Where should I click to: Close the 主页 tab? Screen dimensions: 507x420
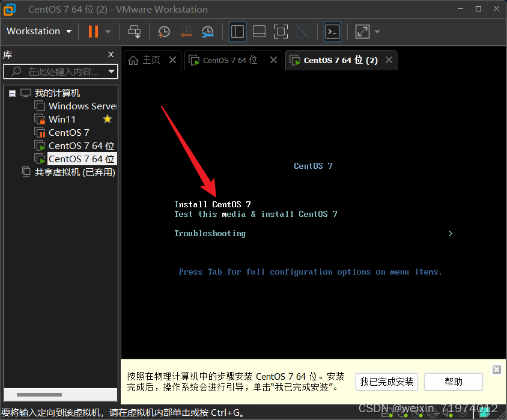(172, 60)
